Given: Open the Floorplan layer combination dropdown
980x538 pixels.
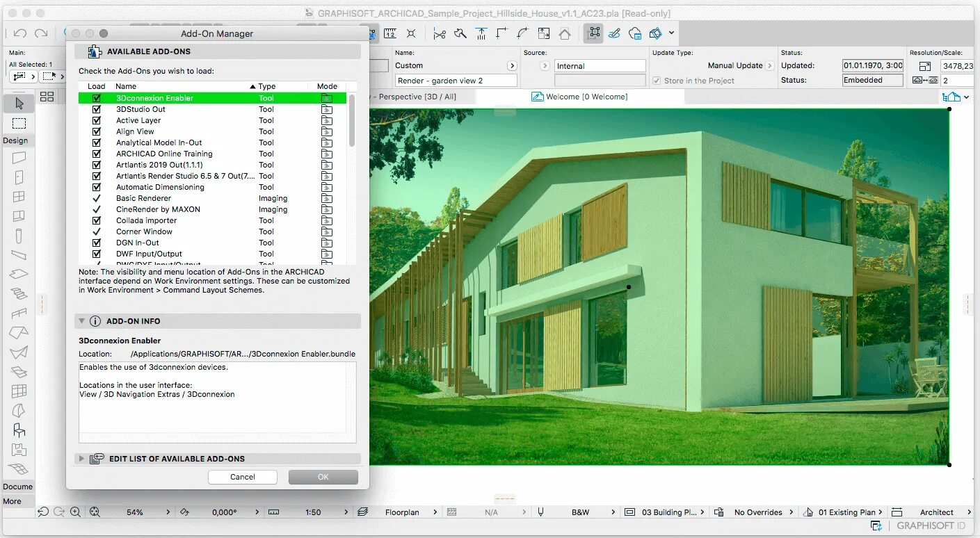Looking at the screenshot, I should [435, 512].
